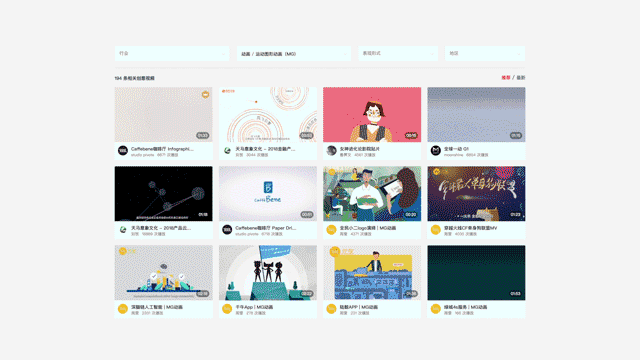Expand the 表现形式 filter dropdown
Viewport: 640px width, 360px height.
click(x=398, y=53)
